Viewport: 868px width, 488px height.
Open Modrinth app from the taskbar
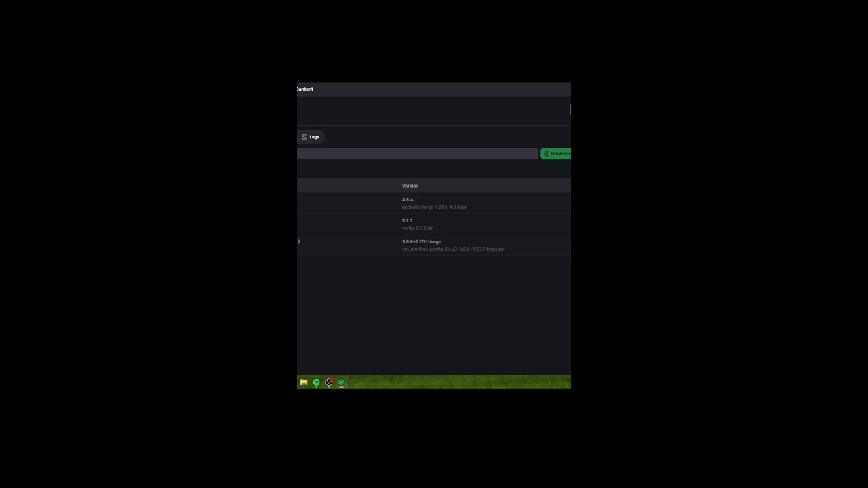point(341,382)
